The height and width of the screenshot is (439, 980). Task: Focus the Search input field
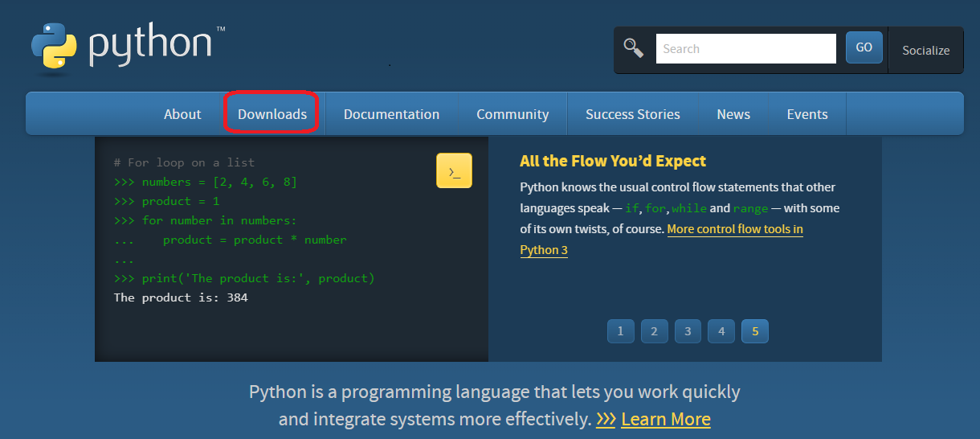tap(746, 48)
